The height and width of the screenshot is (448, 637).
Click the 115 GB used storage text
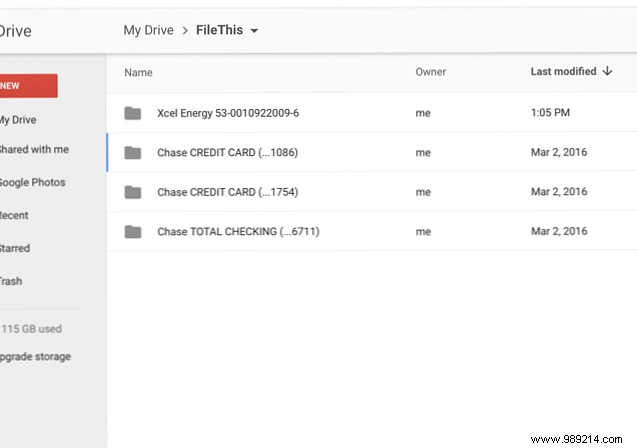(x=31, y=329)
